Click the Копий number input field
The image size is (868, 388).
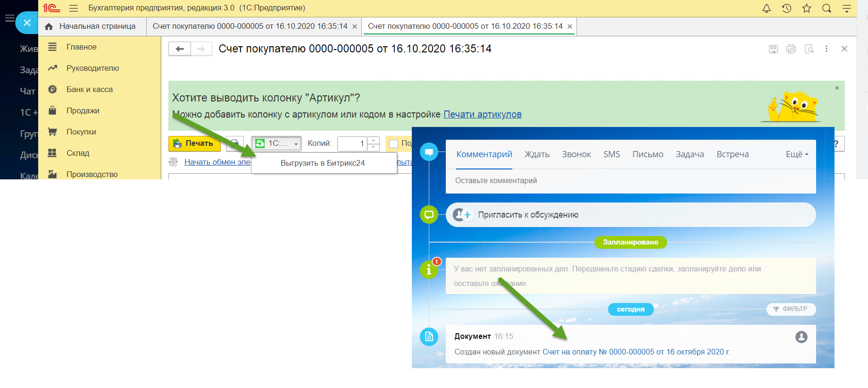352,143
